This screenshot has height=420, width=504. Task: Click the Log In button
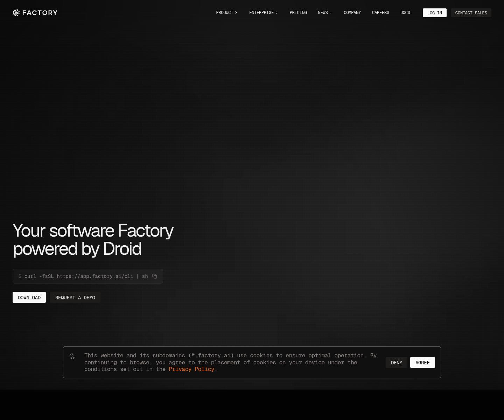pyautogui.click(x=435, y=13)
